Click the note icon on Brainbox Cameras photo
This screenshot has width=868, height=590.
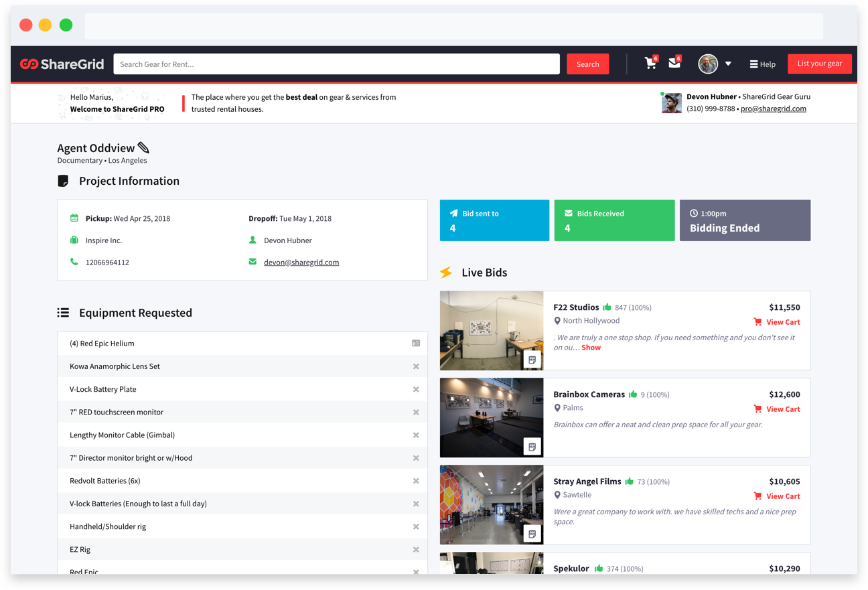[x=532, y=447]
